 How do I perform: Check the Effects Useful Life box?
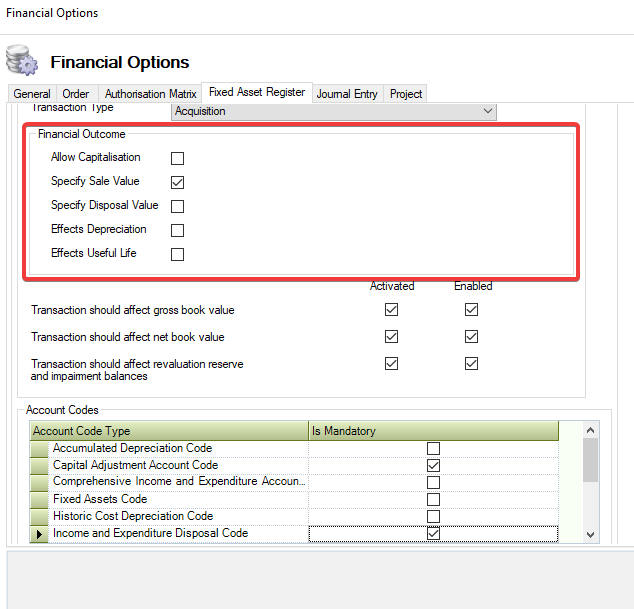(x=178, y=254)
